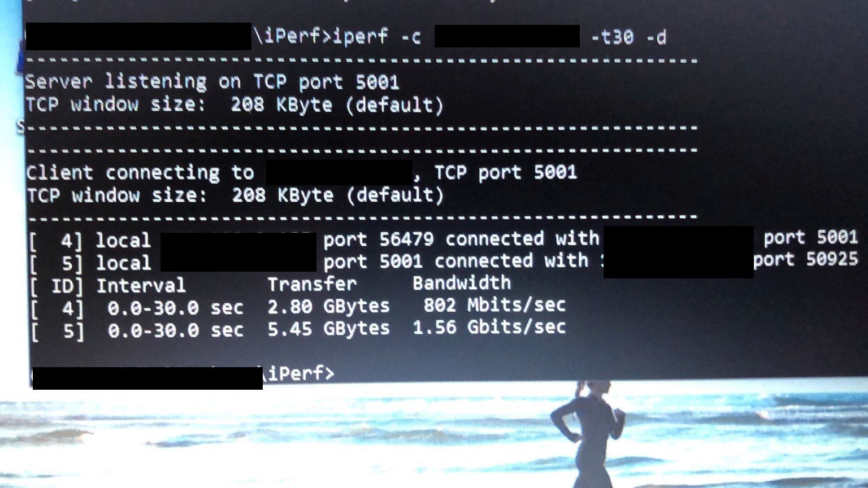Viewport: 868px width, 488px height.
Task: Click the 'iperf -c' command text
Action: click(x=377, y=37)
